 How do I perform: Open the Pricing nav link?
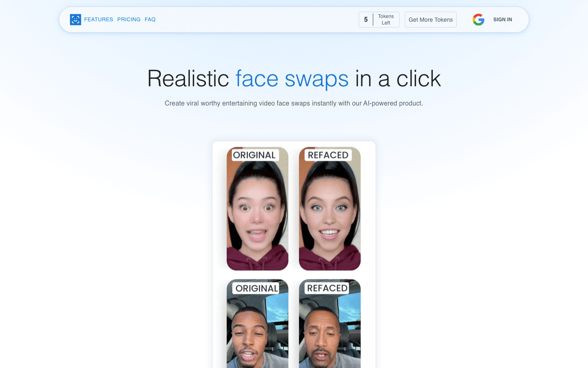(129, 20)
